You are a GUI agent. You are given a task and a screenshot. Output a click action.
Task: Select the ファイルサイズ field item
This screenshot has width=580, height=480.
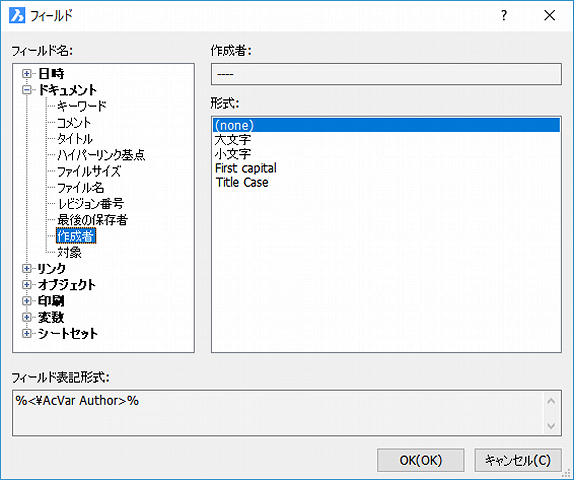pyautogui.click(x=89, y=171)
